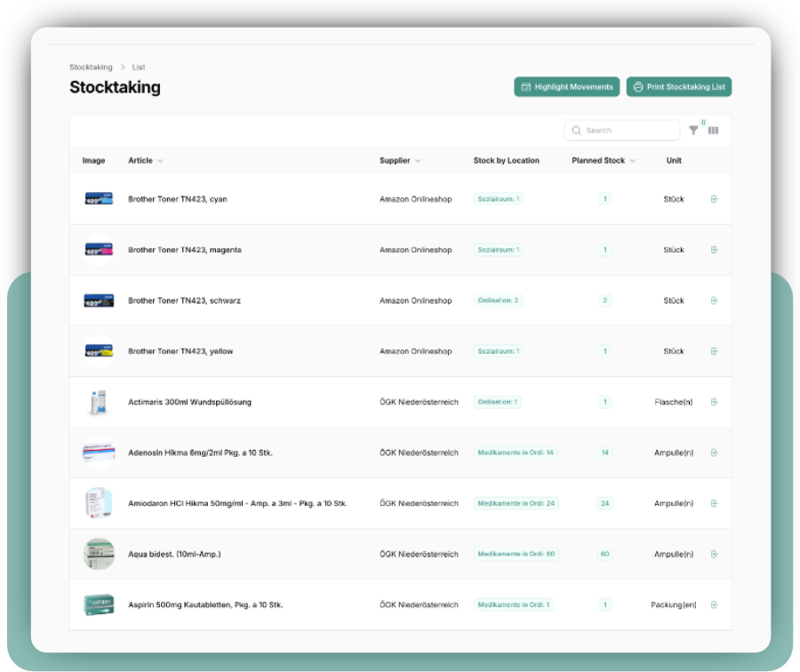Click the Stocktaking breadcrumb link
Viewport: 800px width, 672px height.
click(x=91, y=68)
